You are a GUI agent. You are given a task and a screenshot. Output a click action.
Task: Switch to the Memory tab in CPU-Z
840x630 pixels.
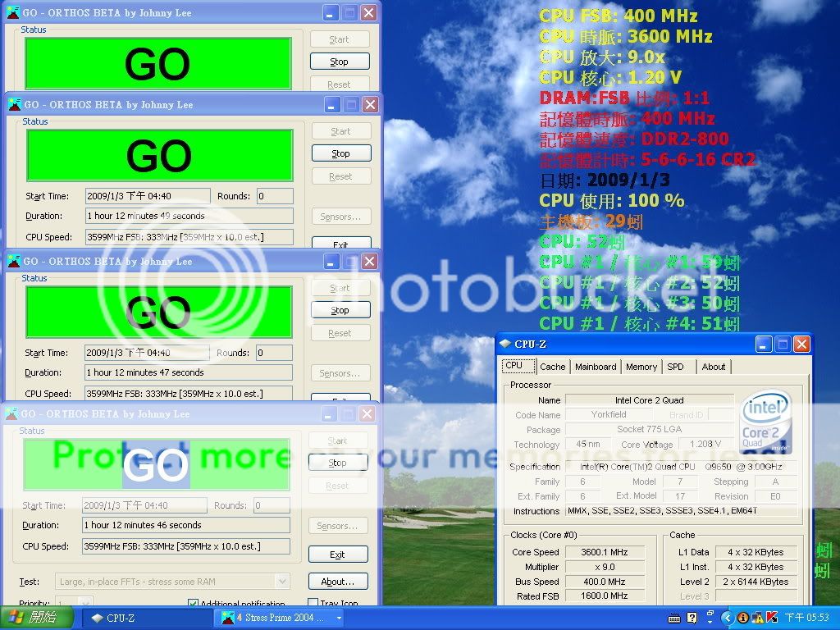point(641,367)
